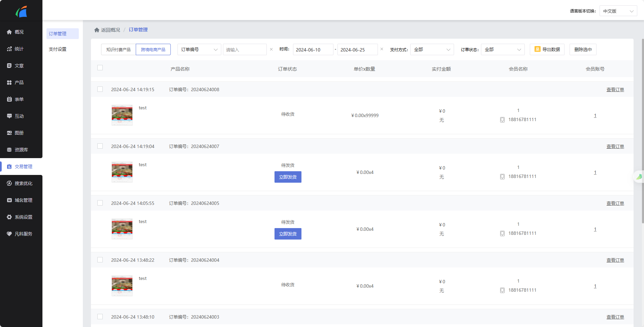
Task: Open 查看订单 for order 20240624004
Action: pyautogui.click(x=615, y=260)
